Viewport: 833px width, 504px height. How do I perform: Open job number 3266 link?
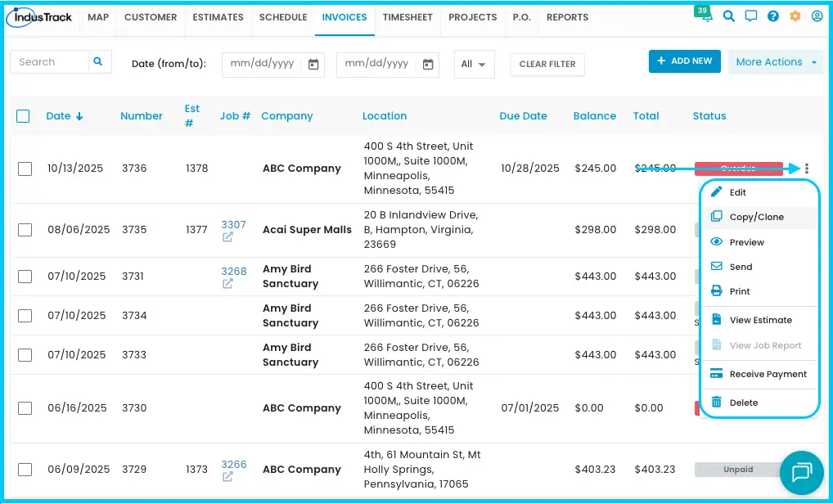click(233, 464)
